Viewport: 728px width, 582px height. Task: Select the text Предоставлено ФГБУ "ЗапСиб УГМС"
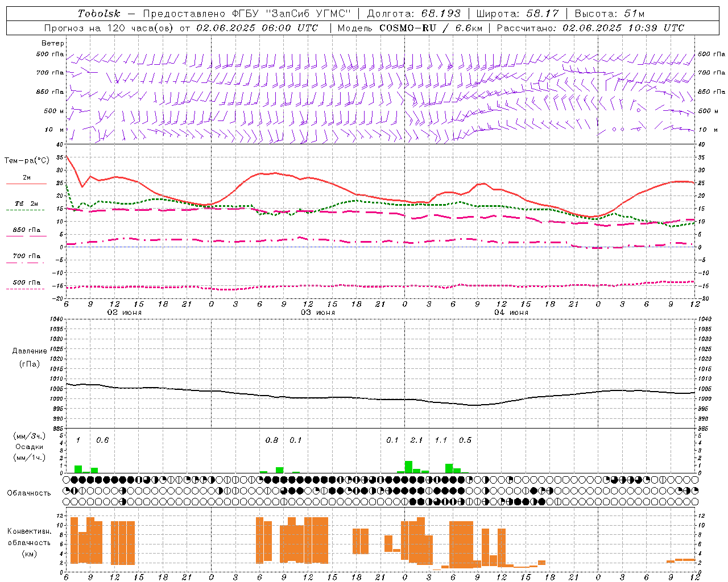pyautogui.click(x=247, y=14)
